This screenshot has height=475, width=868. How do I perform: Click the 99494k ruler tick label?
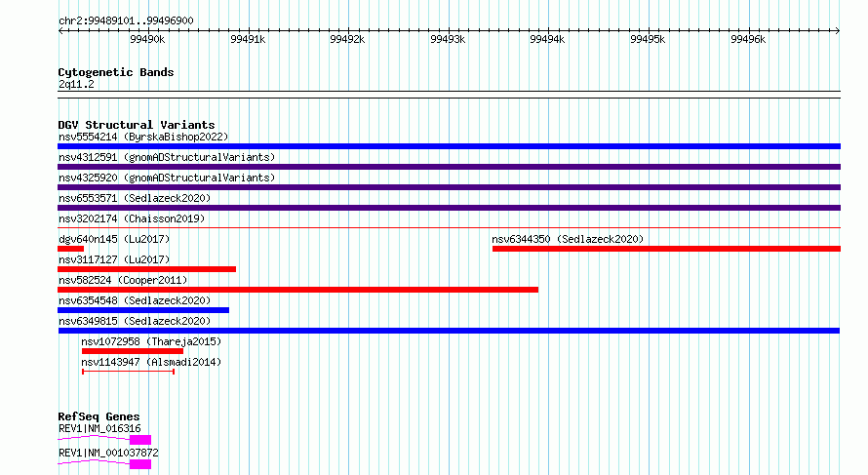point(547,39)
